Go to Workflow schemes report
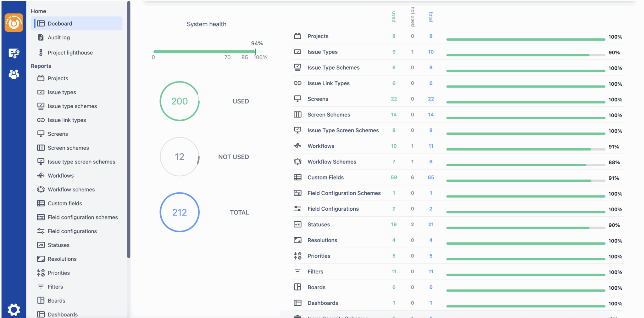The image size is (644, 318). (71, 190)
